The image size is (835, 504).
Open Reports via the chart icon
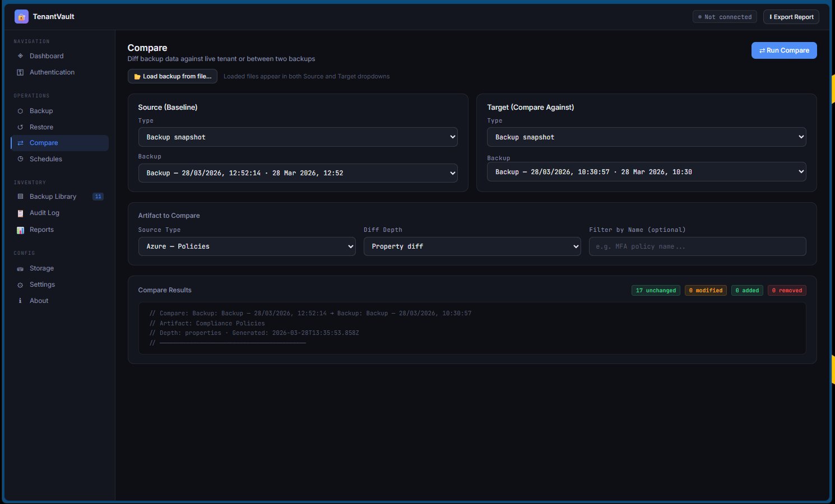pyautogui.click(x=21, y=230)
